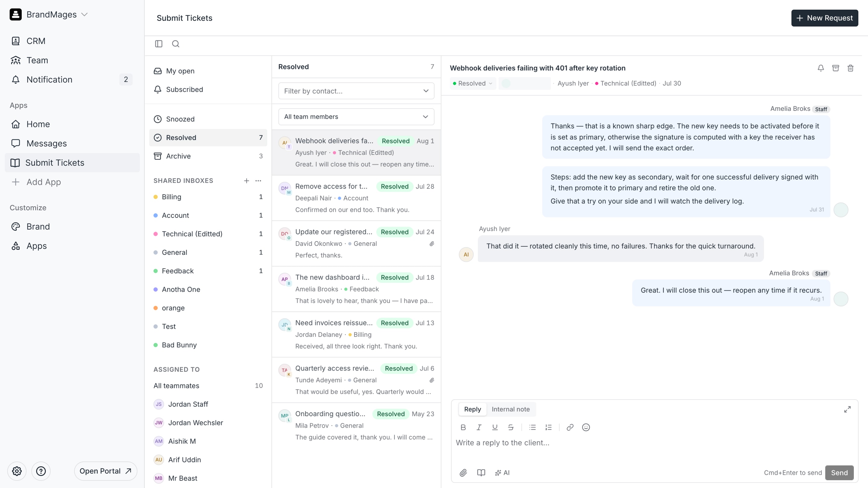This screenshot has height=488, width=868.
Task: Open ticket 'Remove access for t...' from Deepali Nair
Action: pos(357,198)
